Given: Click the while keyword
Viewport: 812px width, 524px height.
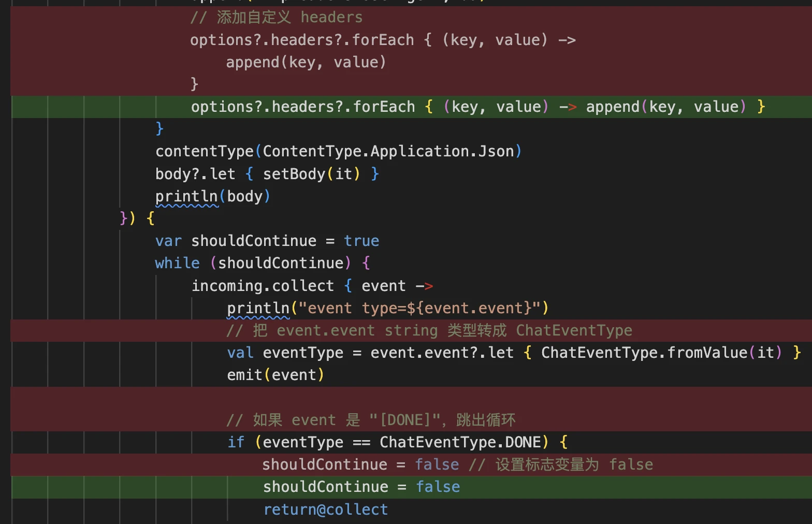Looking at the screenshot, I should [x=177, y=263].
